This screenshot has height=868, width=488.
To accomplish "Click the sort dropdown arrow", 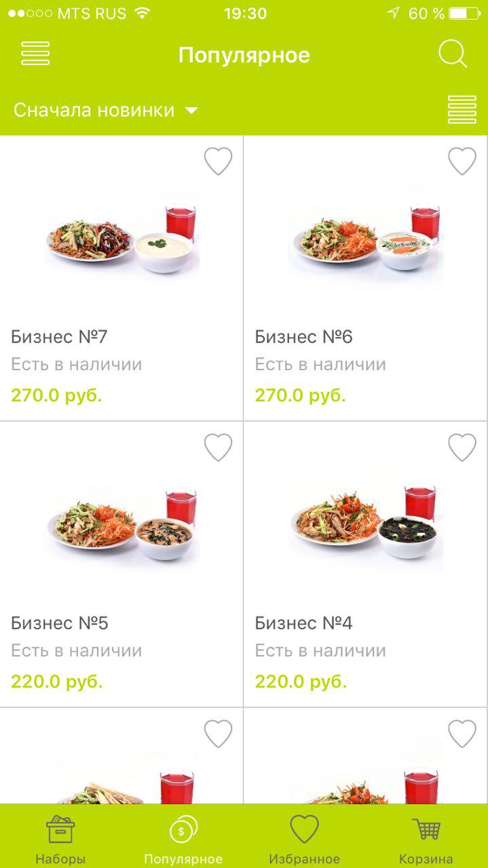I will click(x=191, y=111).
